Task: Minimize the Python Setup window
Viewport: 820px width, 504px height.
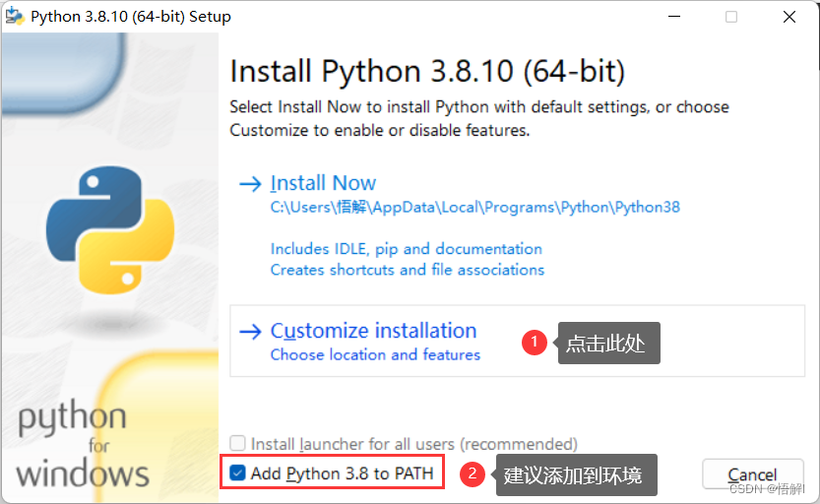Action: [x=674, y=17]
